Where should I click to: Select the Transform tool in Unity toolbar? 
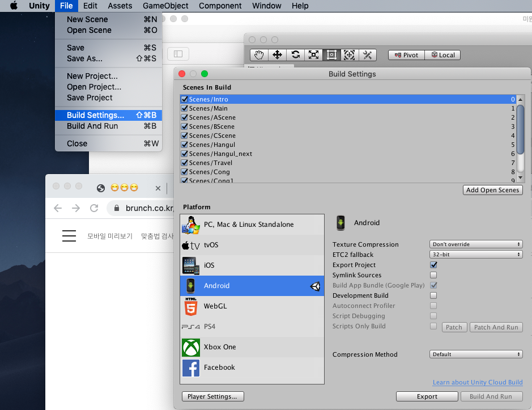(350, 54)
